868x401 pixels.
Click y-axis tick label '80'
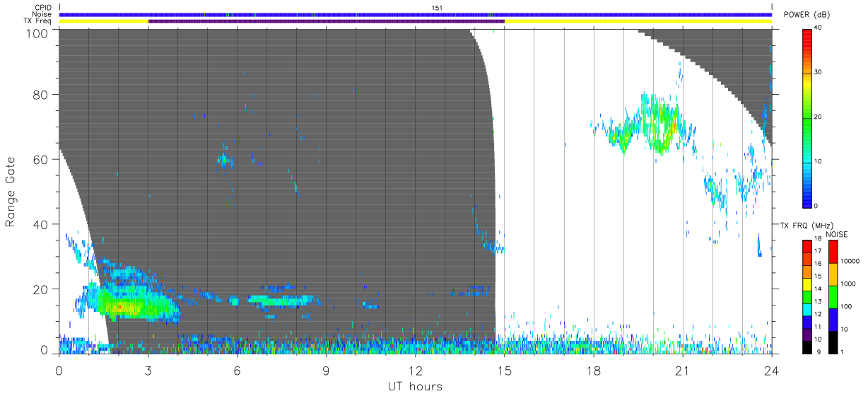(x=41, y=95)
